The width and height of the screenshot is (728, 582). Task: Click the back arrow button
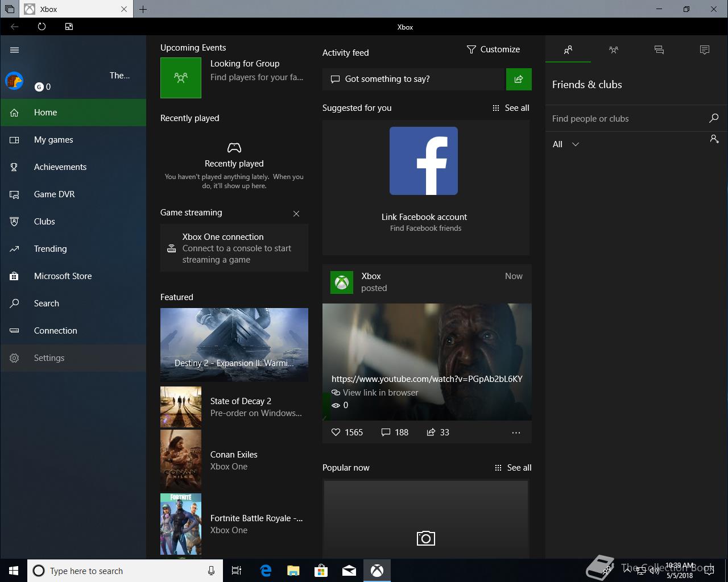(x=15, y=27)
